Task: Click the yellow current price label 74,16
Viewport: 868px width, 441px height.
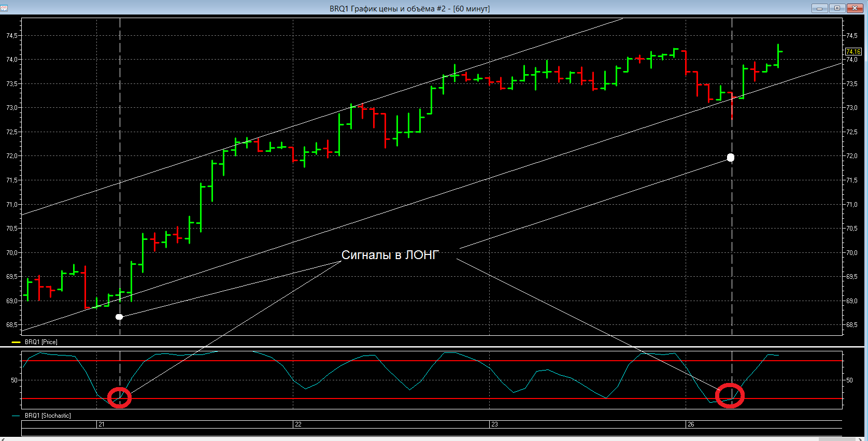Action: pyautogui.click(x=853, y=52)
